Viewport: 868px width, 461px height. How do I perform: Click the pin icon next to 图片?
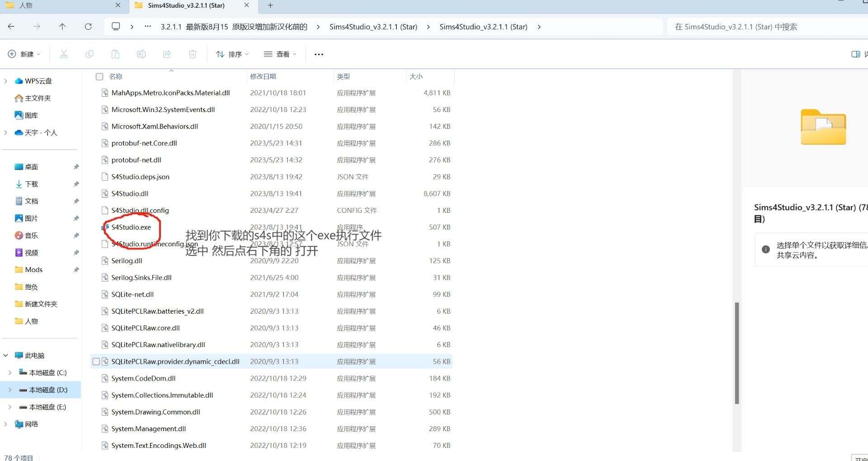(x=76, y=218)
